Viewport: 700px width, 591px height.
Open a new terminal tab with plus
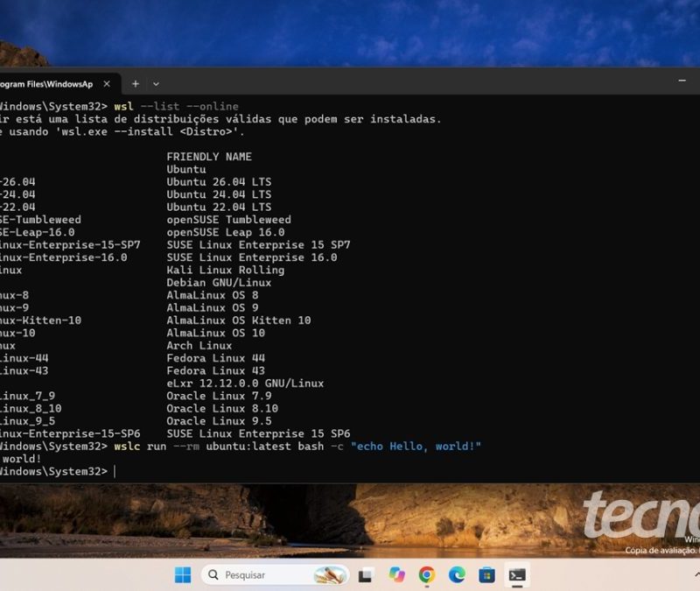(x=136, y=83)
